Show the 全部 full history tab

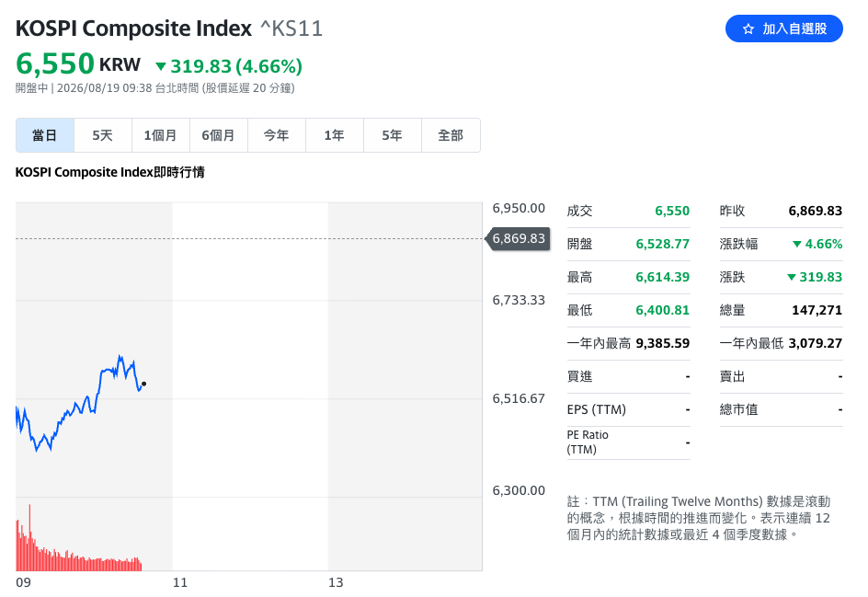(451, 135)
